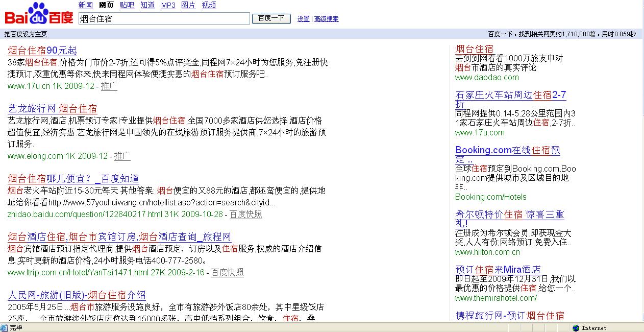Screen dimensions: 644x332
Task: Open 高级搜索 advanced search
Action: coord(326,18)
